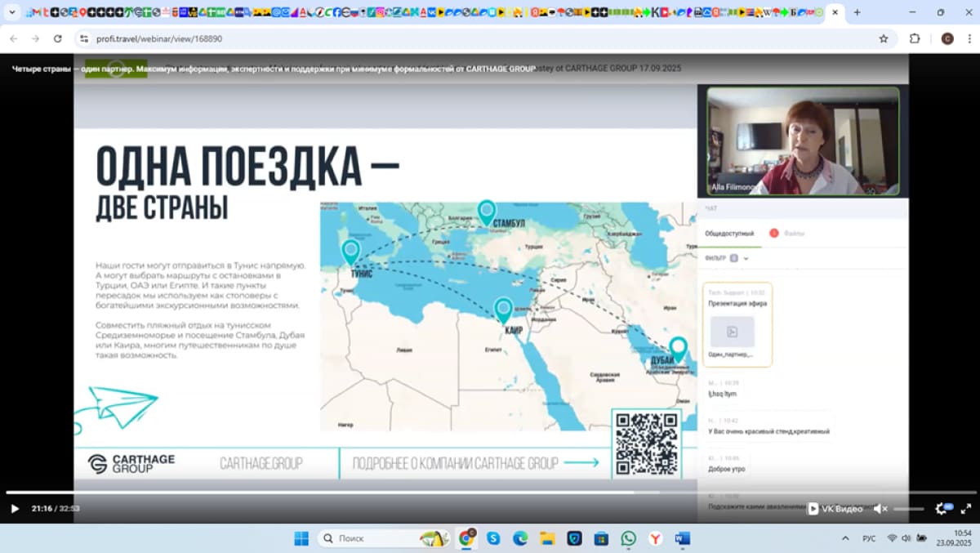Click the VK Видео logo

click(835, 509)
